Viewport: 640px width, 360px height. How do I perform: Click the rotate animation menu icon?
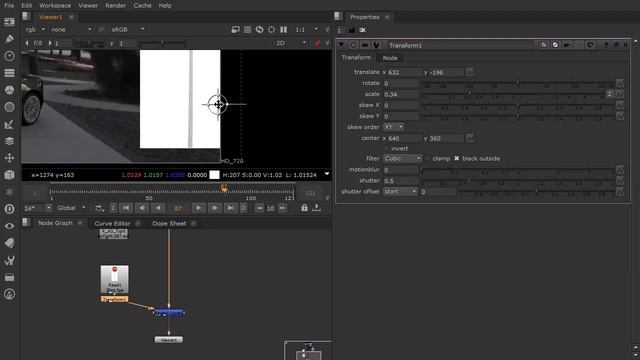coord(620,83)
